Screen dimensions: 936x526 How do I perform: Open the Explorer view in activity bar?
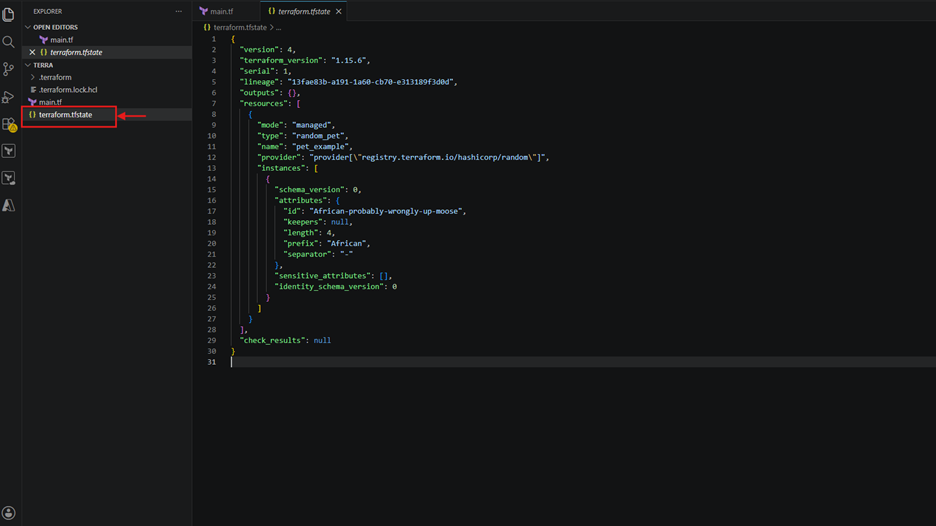8,14
